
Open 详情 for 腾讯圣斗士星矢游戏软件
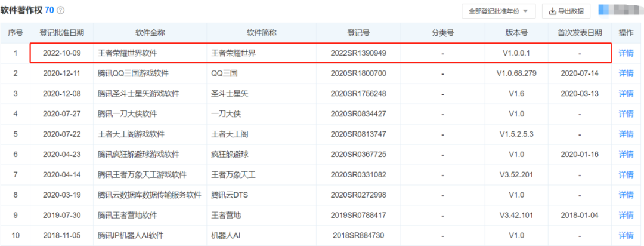pos(626,93)
